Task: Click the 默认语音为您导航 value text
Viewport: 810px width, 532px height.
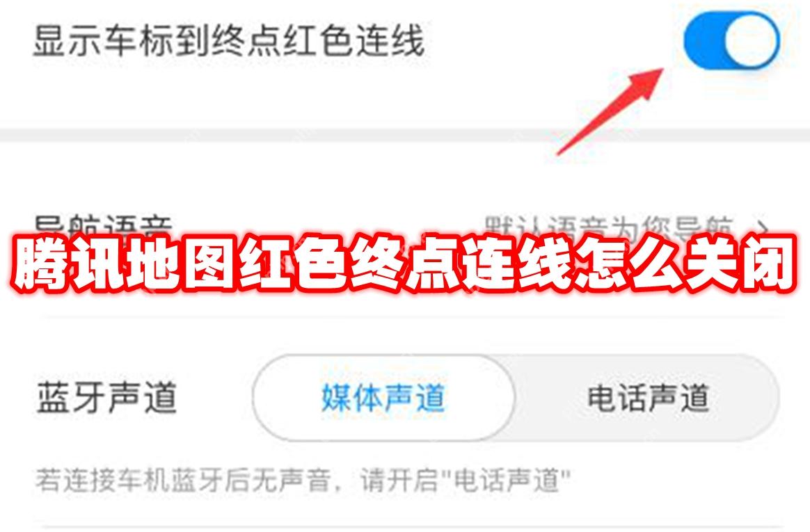Action: (608, 227)
